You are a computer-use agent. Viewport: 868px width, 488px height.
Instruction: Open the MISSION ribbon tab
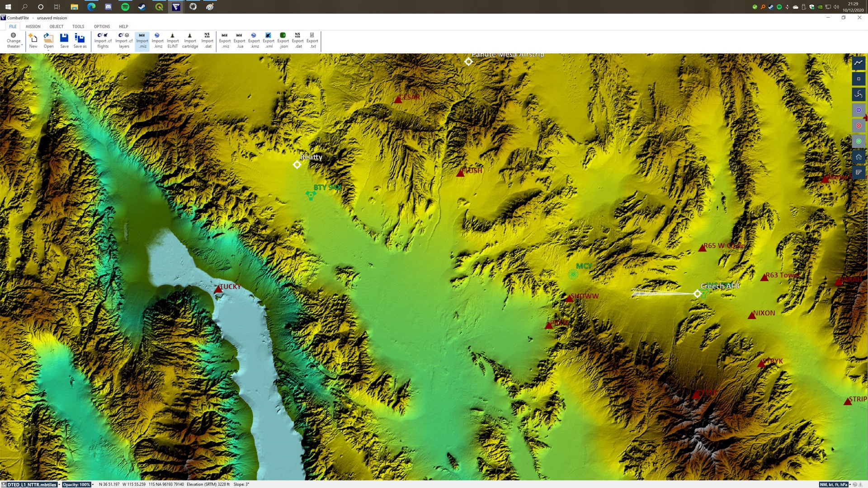coord(33,27)
